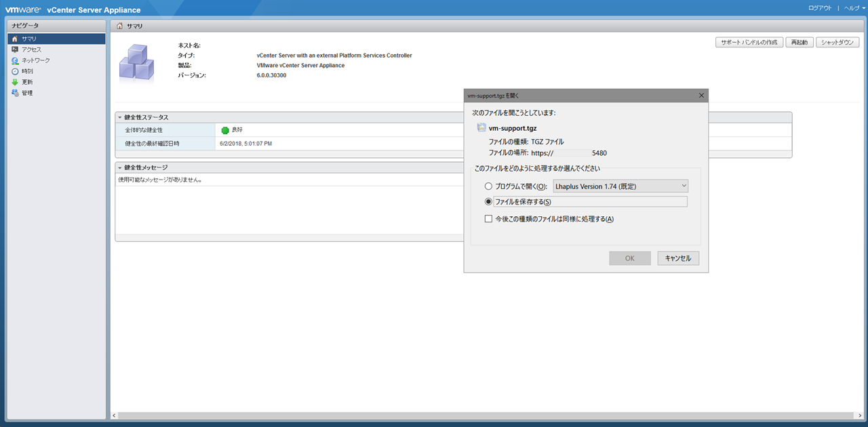Screen dimensions: 868x427
Task: Click the home icon next to サマリ in the navigator
Action: (x=15, y=39)
